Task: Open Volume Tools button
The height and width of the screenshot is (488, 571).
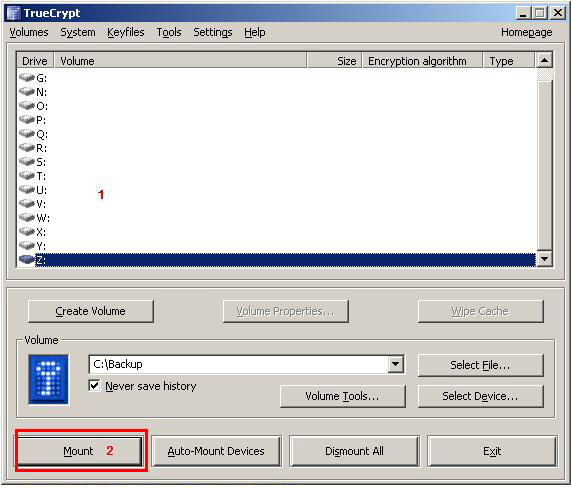Action: pyautogui.click(x=342, y=396)
